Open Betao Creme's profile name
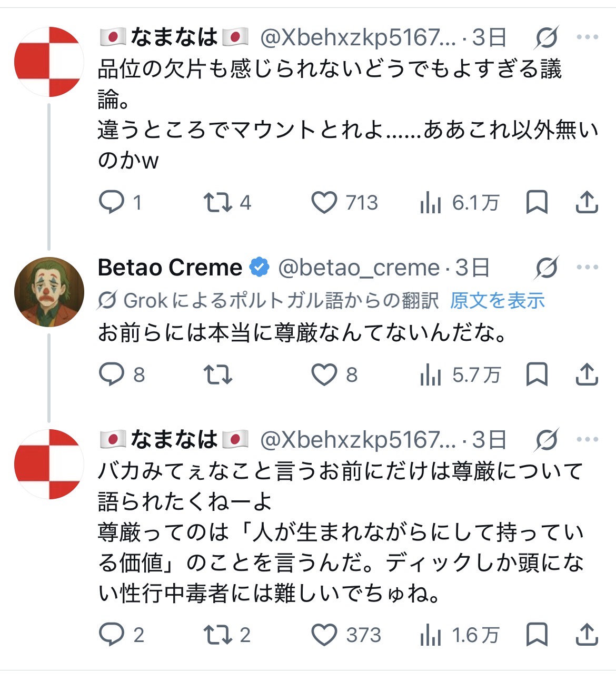 [170, 268]
